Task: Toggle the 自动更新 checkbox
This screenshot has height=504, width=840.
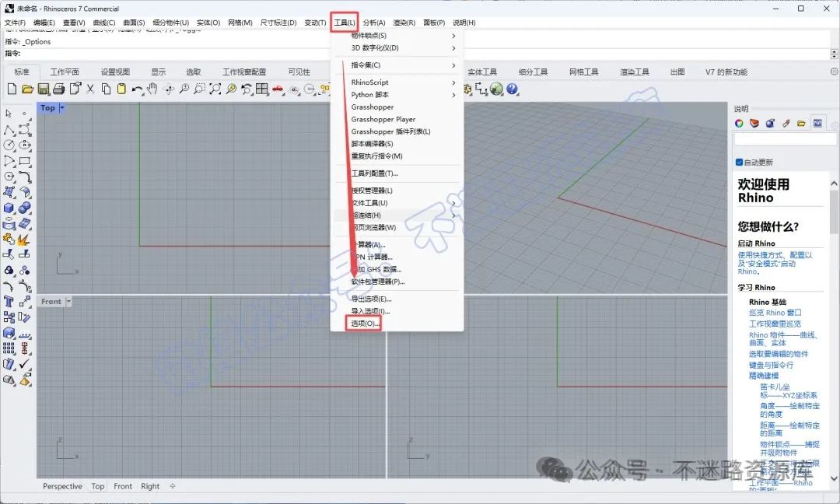Action: coord(740,163)
